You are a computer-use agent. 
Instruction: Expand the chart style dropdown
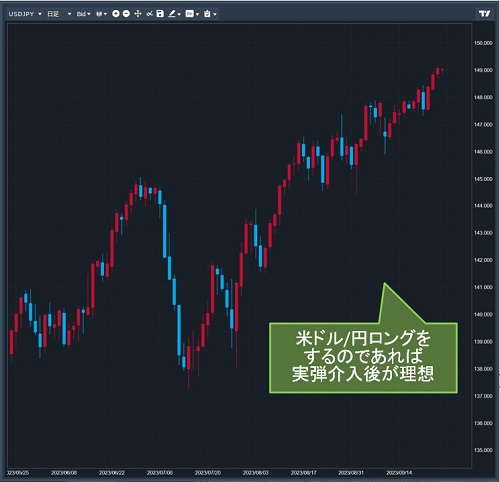click(101, 14)
